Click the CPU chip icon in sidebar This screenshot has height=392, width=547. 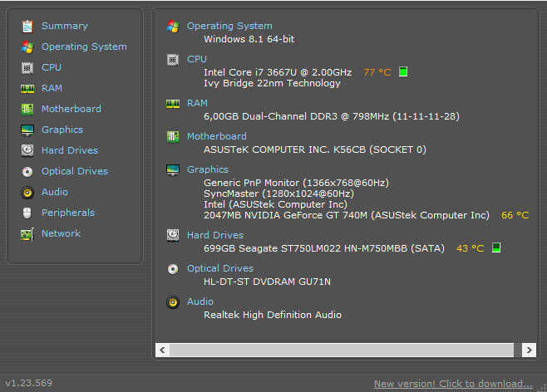(x=27, y=68)
